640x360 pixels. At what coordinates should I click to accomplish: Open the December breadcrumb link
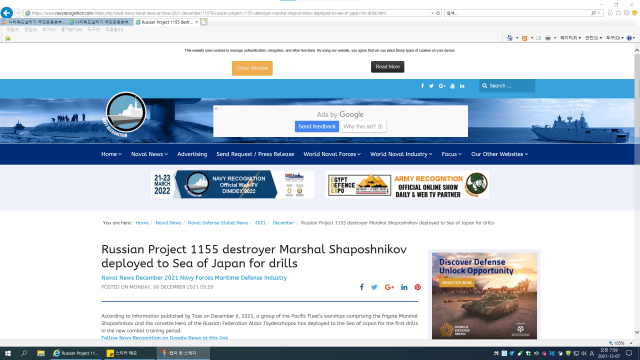click(283, 223)
